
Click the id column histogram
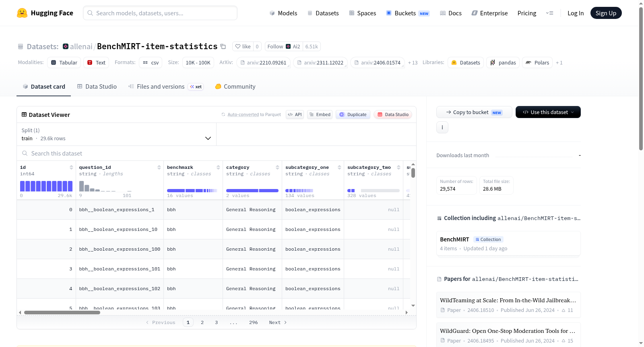coord(46,186)
